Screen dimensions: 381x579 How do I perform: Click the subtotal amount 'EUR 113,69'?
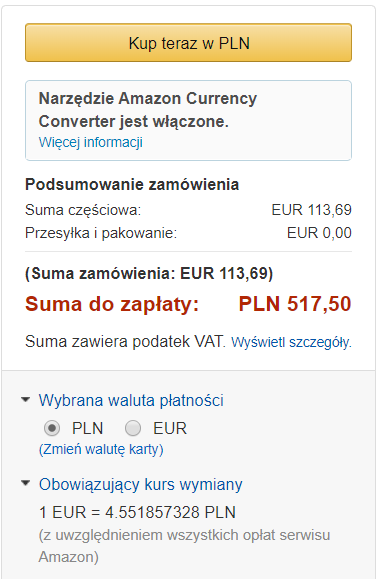(x=312, y=210)
